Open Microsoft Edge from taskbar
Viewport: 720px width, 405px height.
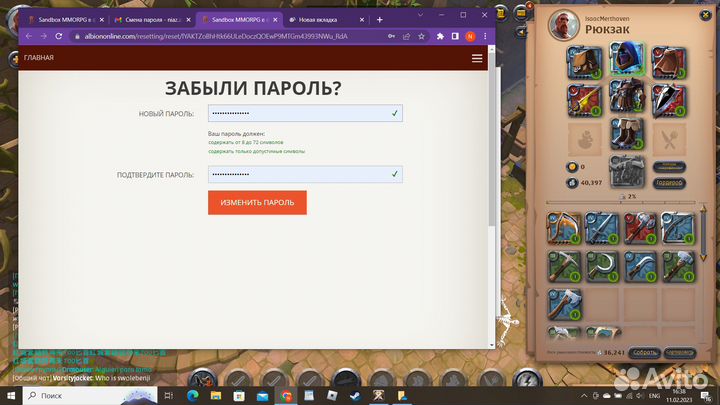[x=192, y=395]
